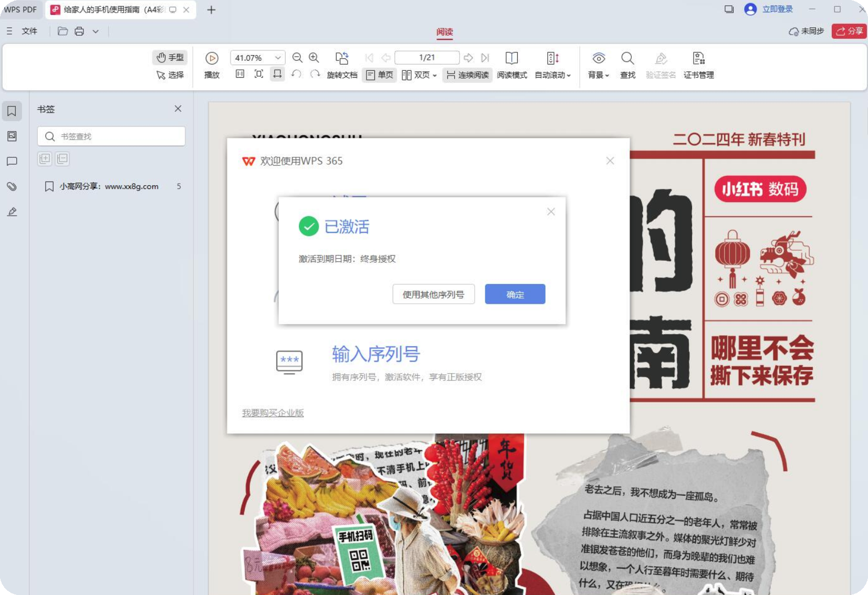Close the 欢迎使用WPS 365 dialog
Viewport: 868px width, 595px height.
click(610, 161)
